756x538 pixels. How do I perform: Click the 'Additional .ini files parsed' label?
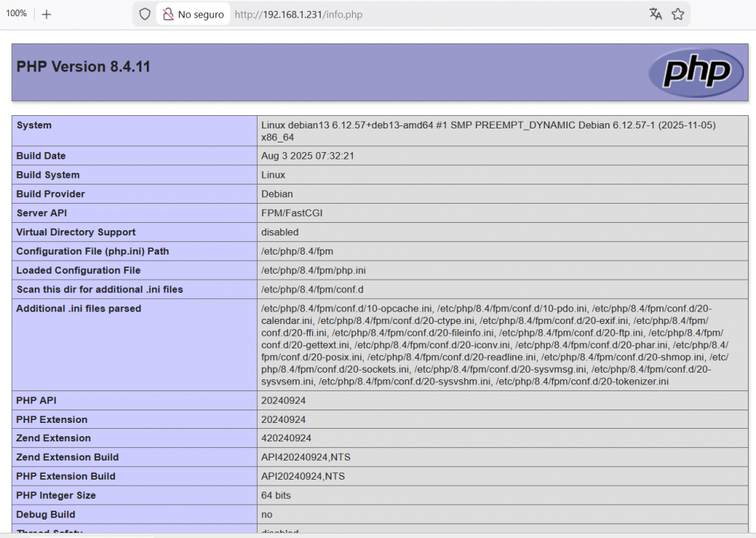tap(78, 308)
